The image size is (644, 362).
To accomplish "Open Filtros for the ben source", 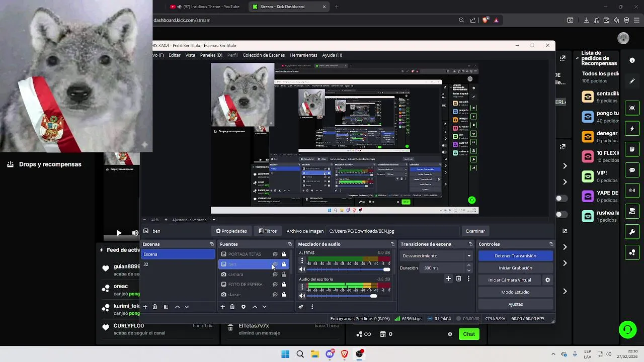I will pyautogui.click(x=268, y=231).
